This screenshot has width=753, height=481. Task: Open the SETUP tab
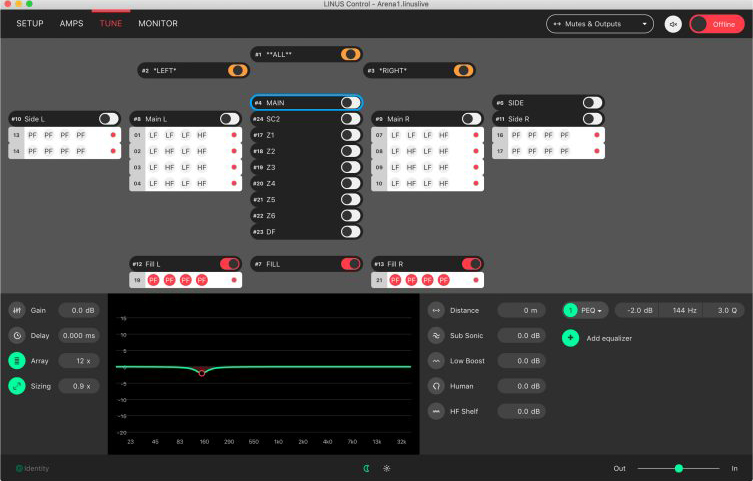pyautogui.click(x=30, y=24)
